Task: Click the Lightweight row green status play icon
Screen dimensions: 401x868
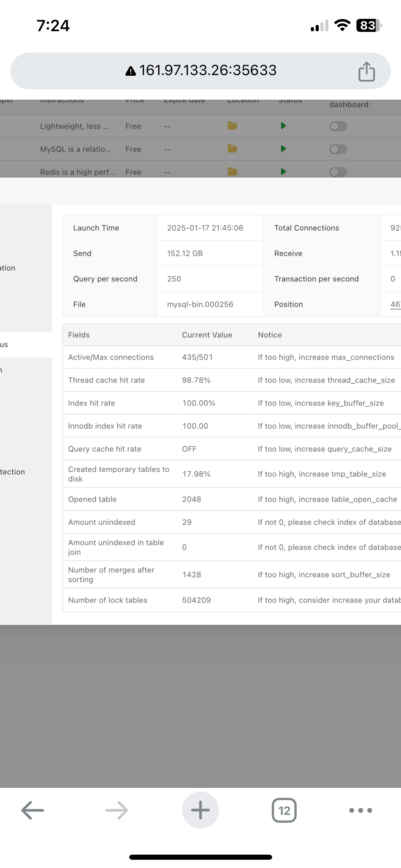Action: [x=283, y=126]
